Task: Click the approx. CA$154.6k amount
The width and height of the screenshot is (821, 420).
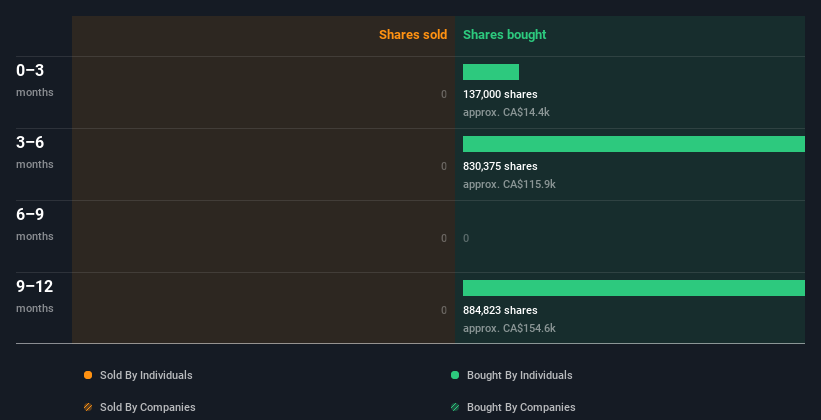Action: coord(509,328)
